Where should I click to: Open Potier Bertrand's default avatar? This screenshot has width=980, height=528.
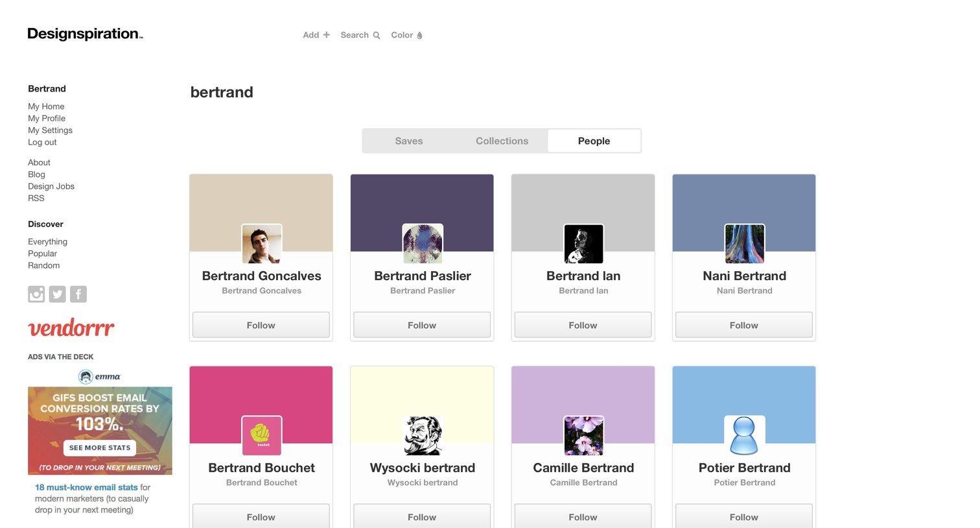pyautogui.click(x=745, y=436)
